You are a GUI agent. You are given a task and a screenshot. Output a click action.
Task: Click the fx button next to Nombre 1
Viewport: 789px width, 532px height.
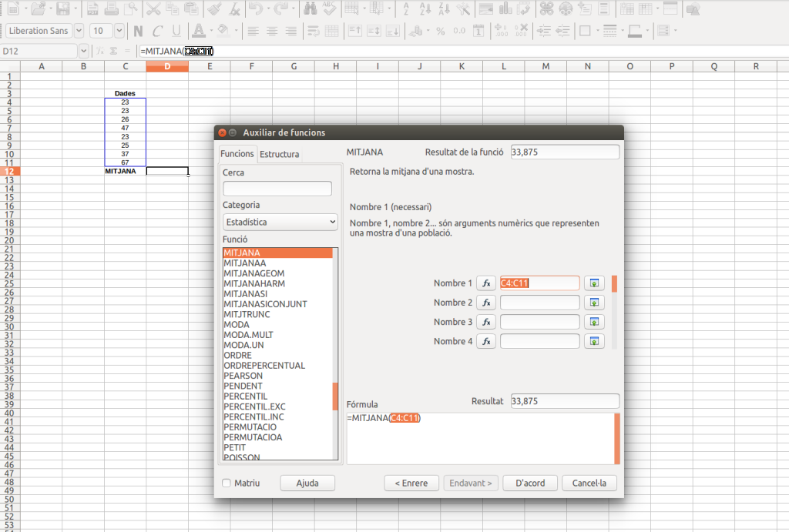[x=485, y=283]
